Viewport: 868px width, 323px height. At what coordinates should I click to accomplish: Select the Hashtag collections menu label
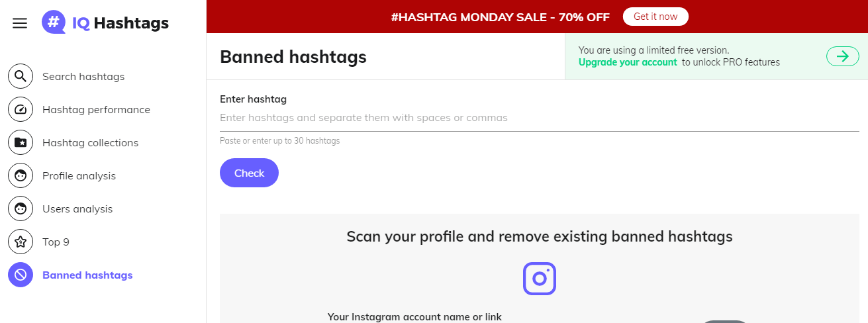click(90, 143)
